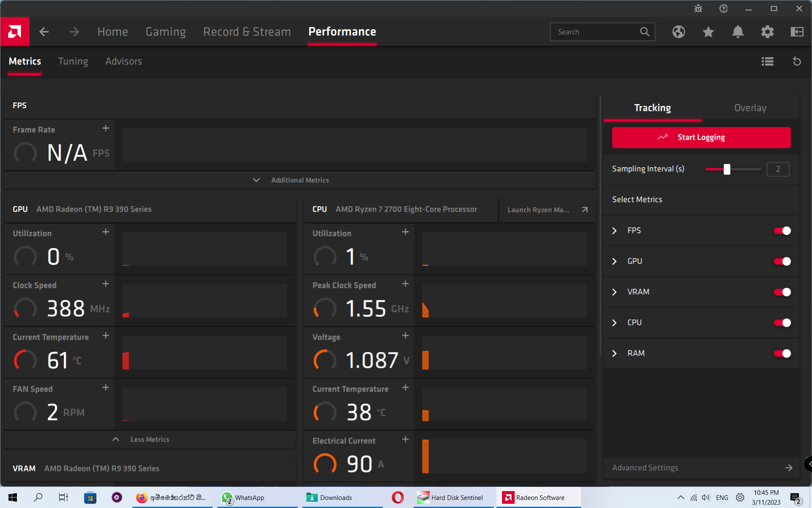The image size is (812, 508).
Task: Open WhatsApp from taskbar
Action: coord(257,497)
